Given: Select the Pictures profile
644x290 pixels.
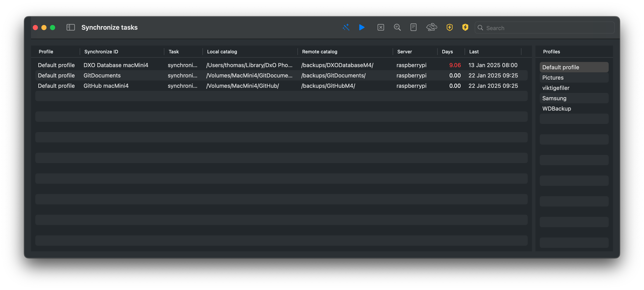Looking at the screenshot, I should (574, 77).
